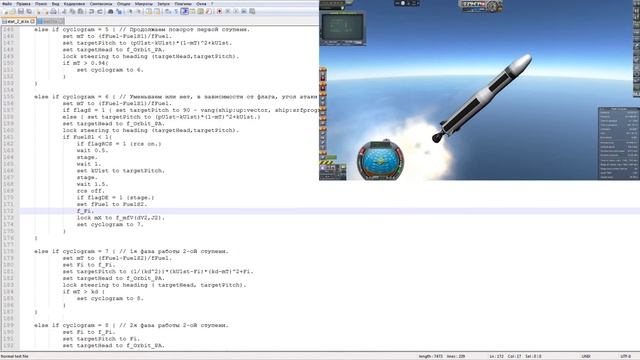Click the Paste toolbar icon
Screen dimensions: 640x360
[81, 11]
